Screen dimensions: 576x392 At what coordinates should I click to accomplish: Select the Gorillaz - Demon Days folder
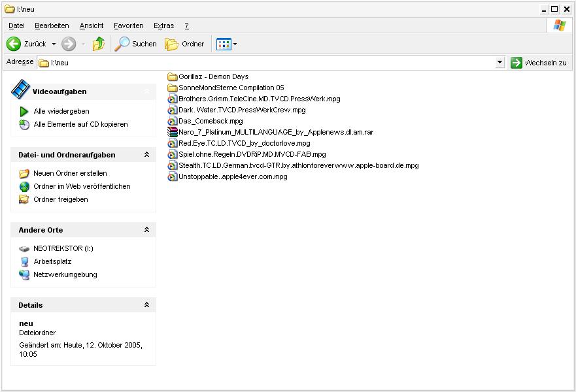pos(213,76)
